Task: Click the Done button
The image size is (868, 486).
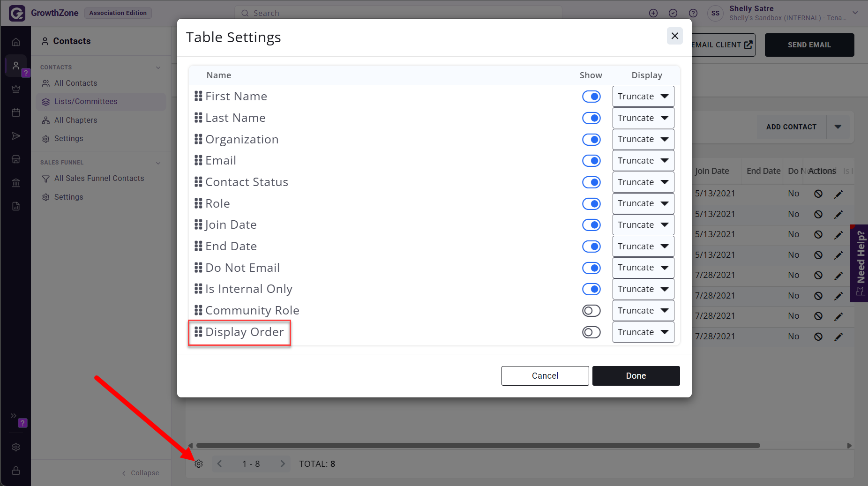Action: [636, 376]
